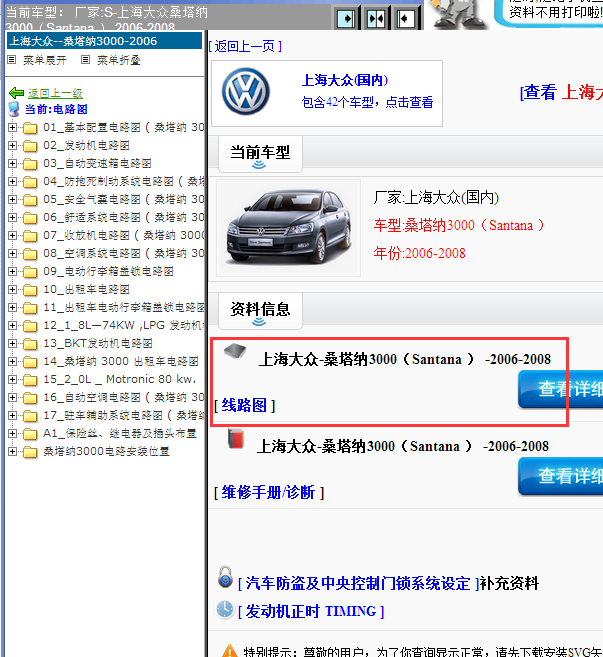Click the [查看 上海大 link at right
603x657 pixels.
pyautogui.click(x=561, y=92)
